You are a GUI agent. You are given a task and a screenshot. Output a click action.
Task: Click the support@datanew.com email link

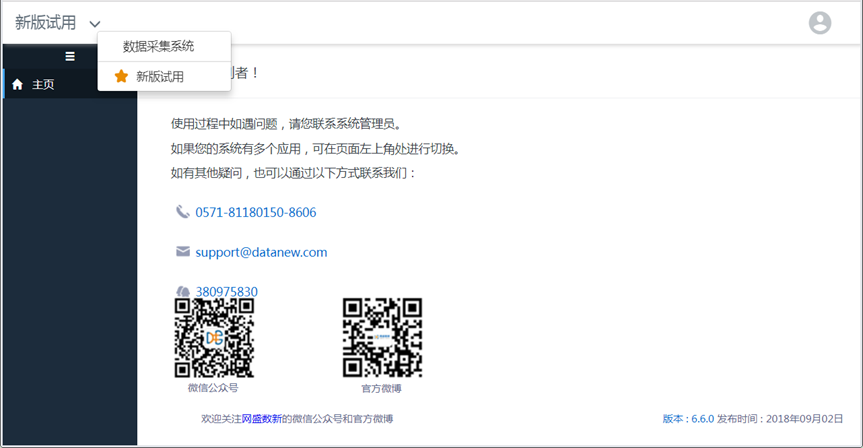[x=261, y=252]
